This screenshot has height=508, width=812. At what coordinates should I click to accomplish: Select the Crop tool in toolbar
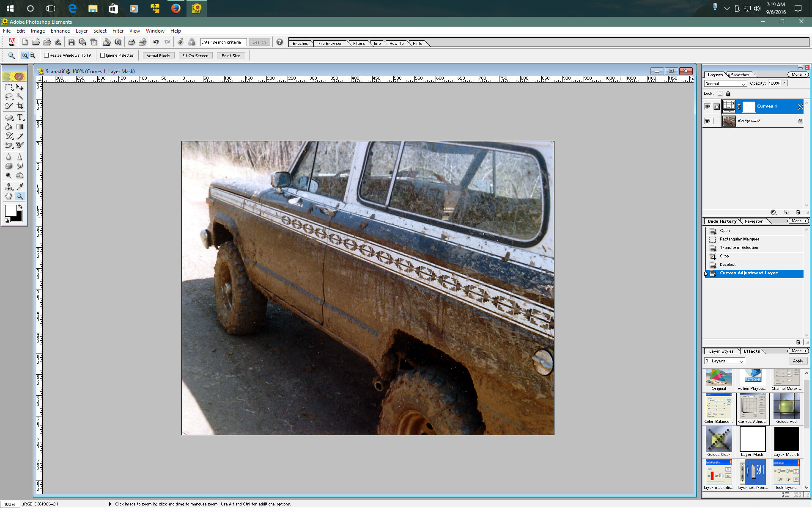coord(20,106)
